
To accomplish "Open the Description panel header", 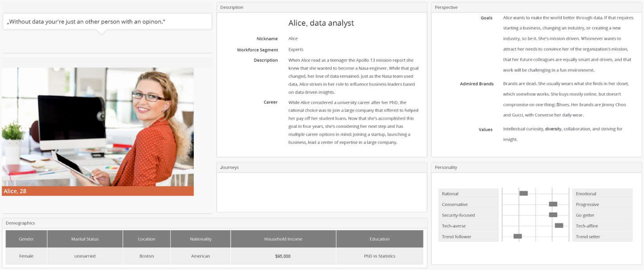I will (322, 7).
